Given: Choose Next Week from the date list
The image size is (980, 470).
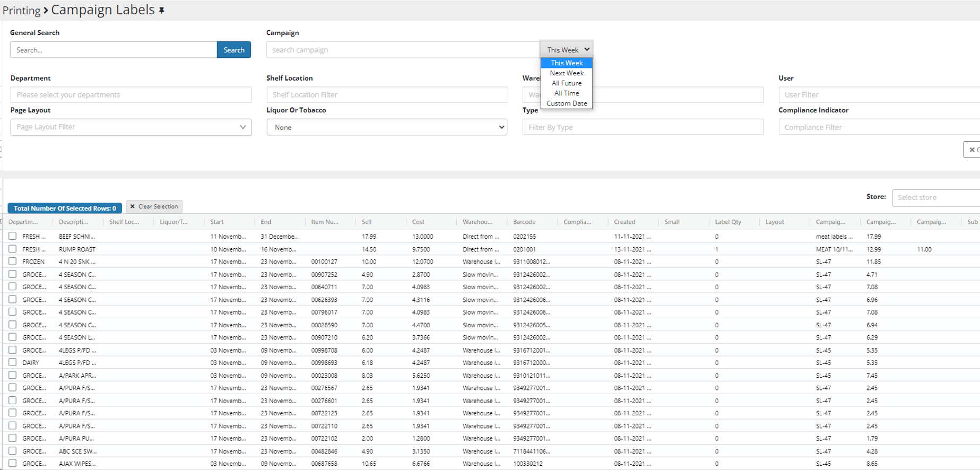Looking at the screenshot, I should coord(567,73).
